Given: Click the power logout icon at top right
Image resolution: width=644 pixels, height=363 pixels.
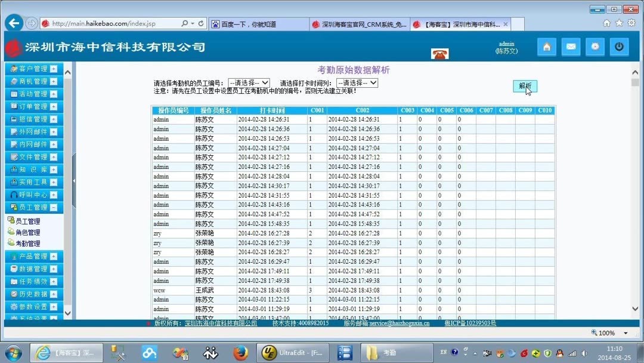Looking at the screenshot, I should pos(619,46).
